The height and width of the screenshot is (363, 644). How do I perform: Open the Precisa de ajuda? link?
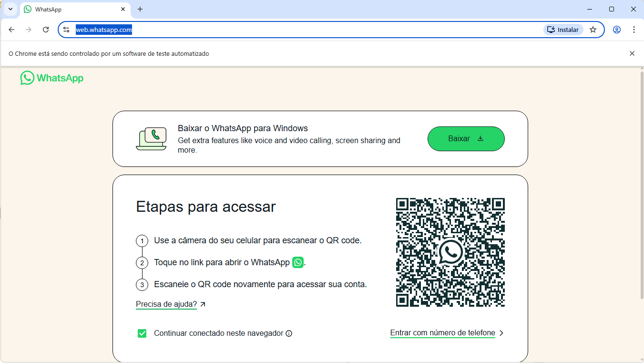point(166,304)
